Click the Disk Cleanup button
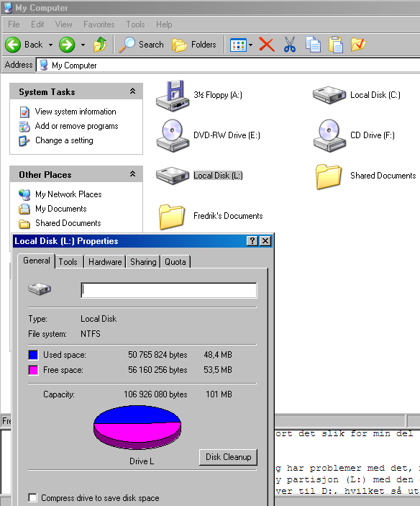 click(x=228, y=457)
